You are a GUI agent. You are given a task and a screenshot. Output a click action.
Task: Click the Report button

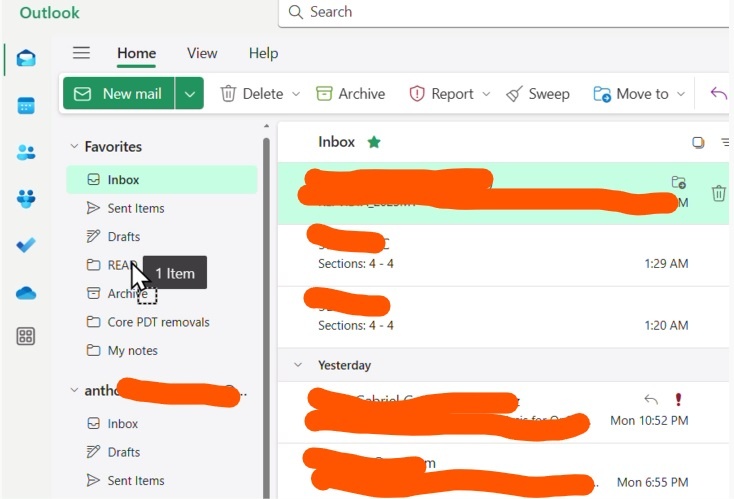point(441,94)
